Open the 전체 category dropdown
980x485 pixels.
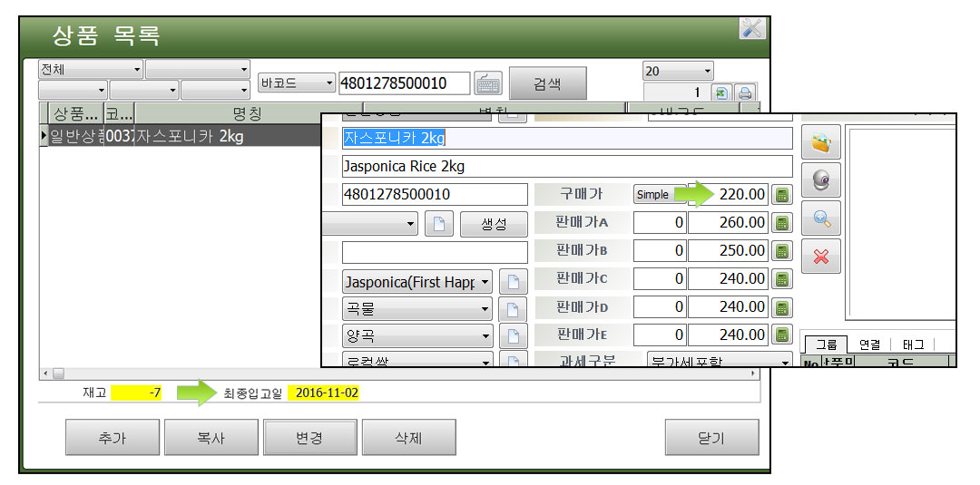(x=90, y=69)
